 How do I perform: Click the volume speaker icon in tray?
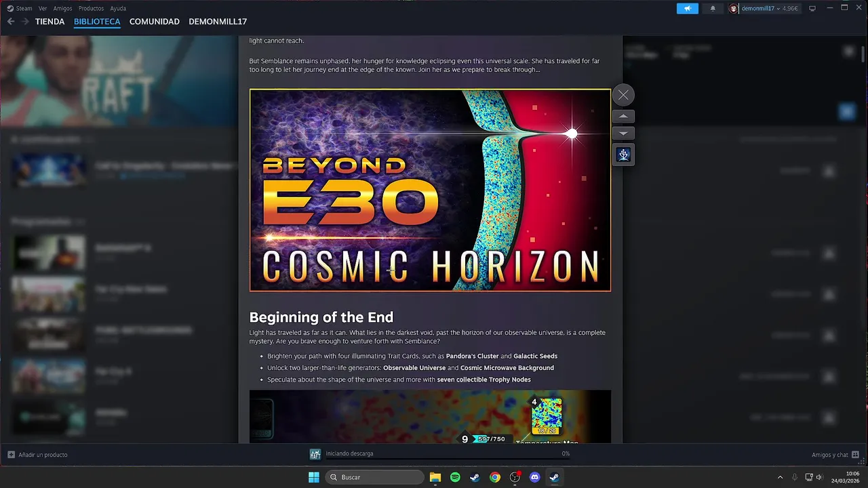(x=819, y=477)
